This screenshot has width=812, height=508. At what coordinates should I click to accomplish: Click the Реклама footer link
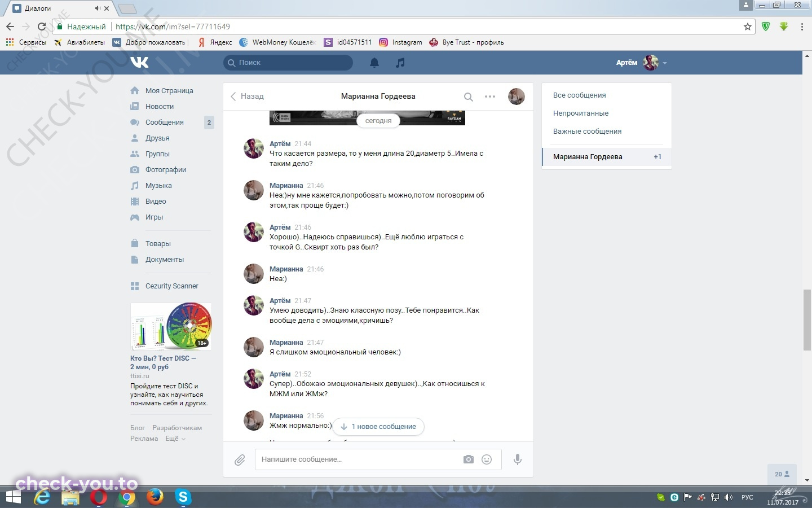144,439
